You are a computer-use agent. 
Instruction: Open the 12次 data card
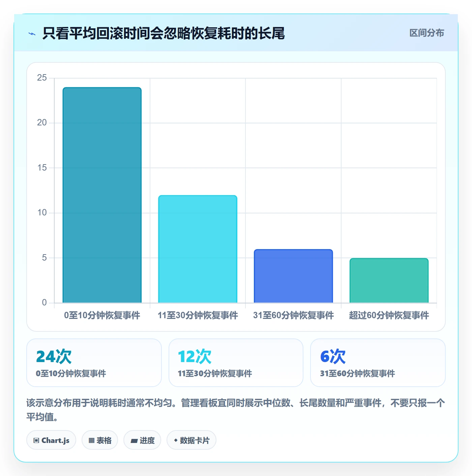coord(236,363)
